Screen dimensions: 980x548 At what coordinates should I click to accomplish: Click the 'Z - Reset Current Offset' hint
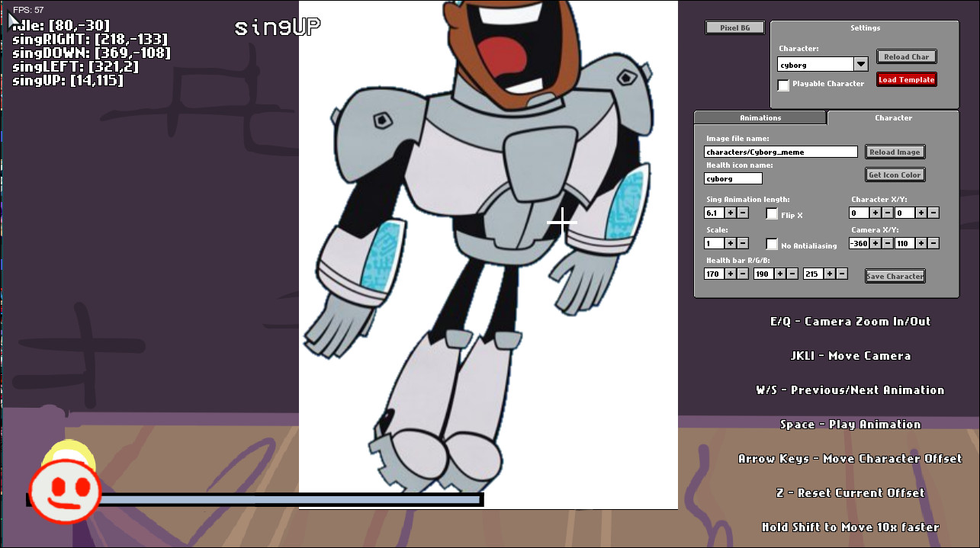point(850,493)
